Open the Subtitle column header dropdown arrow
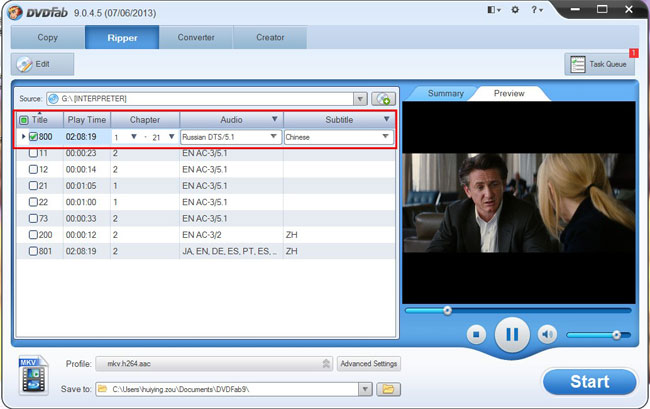The image size is (650, 409). pos(386,119)
